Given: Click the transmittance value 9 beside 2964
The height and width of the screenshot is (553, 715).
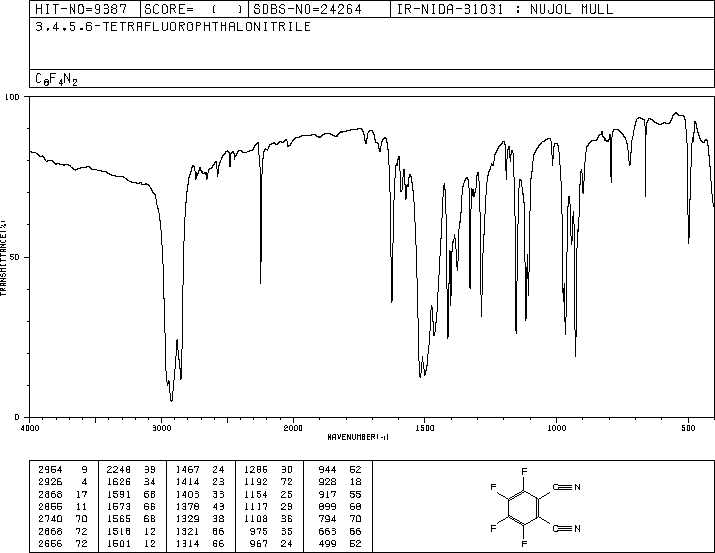Looking at the screenshot, I should pyautogui.click(x=84, y=469).
